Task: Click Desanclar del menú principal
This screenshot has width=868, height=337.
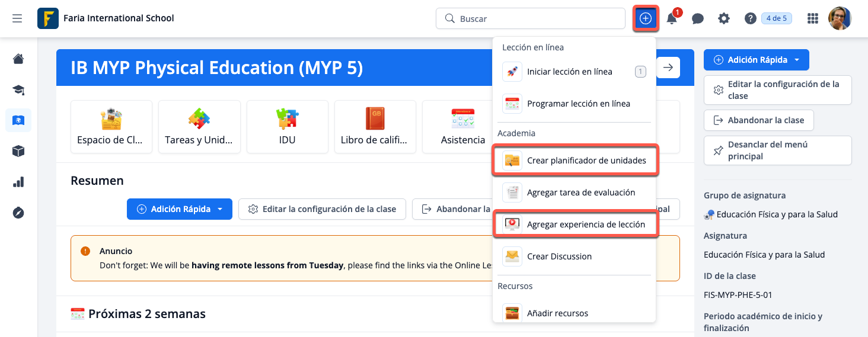Action: tap(777, 150)
